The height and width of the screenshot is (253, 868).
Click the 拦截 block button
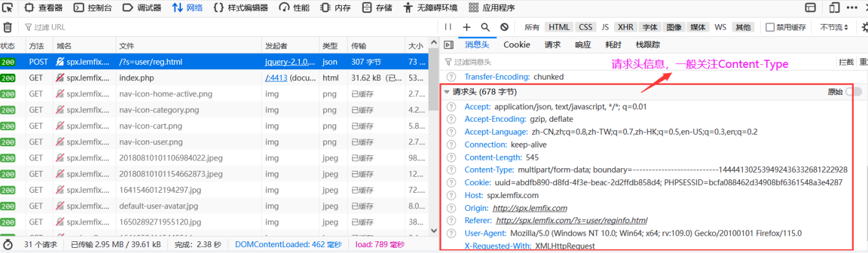tap(845, 62)
